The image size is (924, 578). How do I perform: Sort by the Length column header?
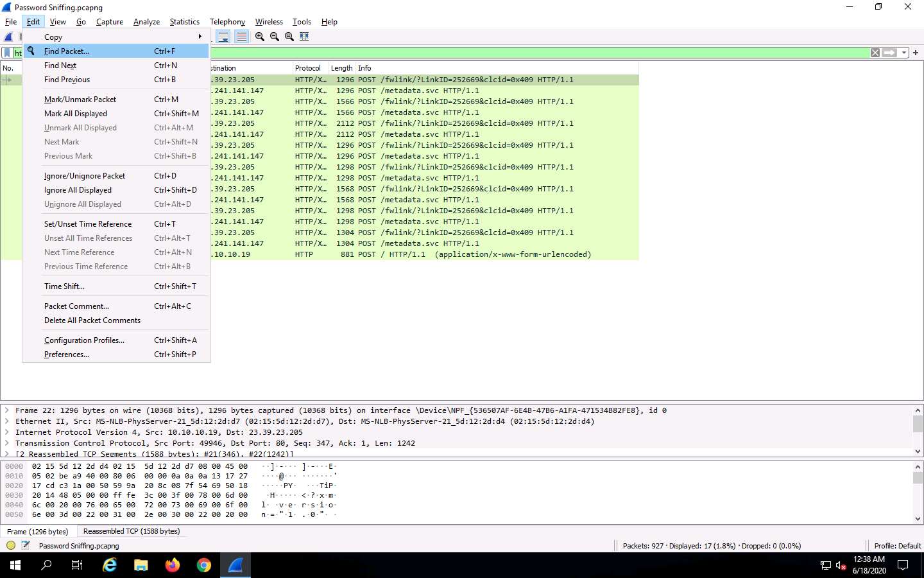pos(341,68)
